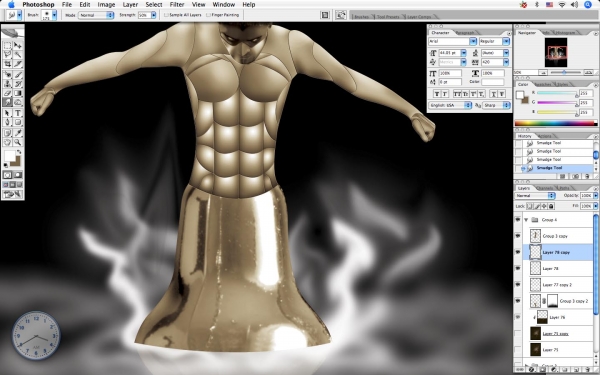Toggle lock transparent pixels in Layers panel

tap(530, 206)
